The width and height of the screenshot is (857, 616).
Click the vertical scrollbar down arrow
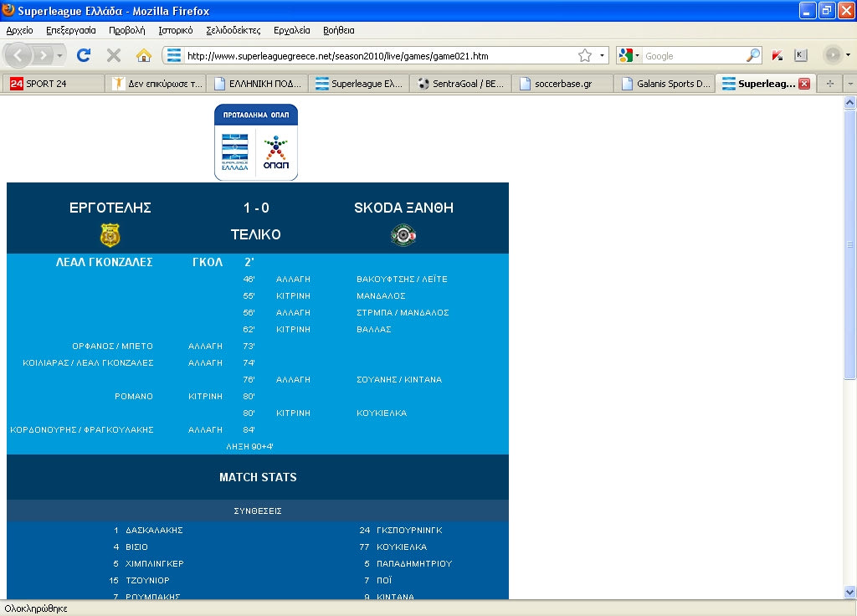849,593
